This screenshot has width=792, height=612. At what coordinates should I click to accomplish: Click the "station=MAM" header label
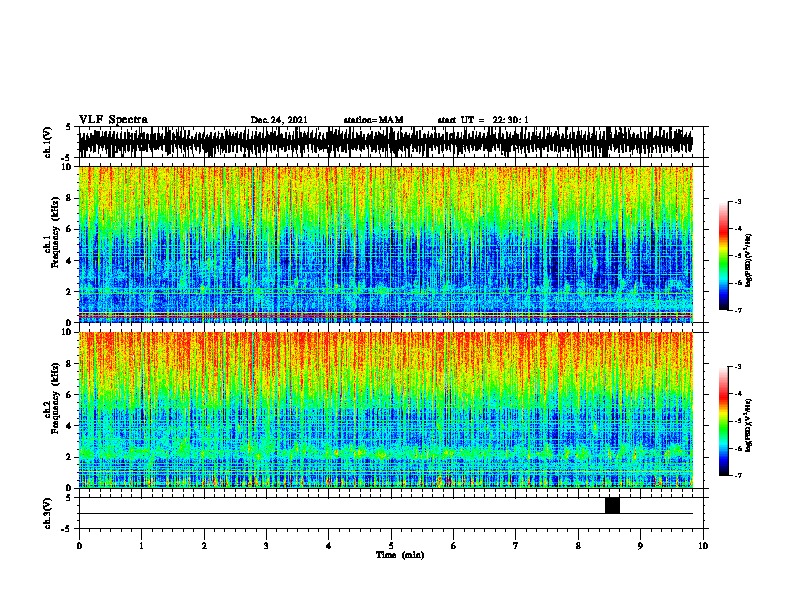(x=373, y=120)
